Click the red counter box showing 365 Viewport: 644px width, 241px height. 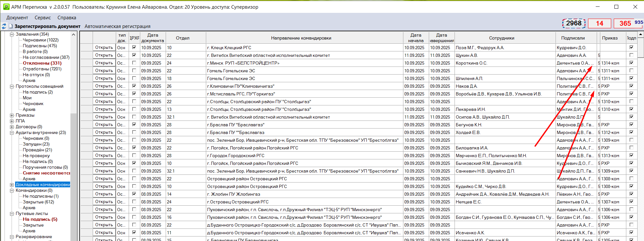click(625, 23)
